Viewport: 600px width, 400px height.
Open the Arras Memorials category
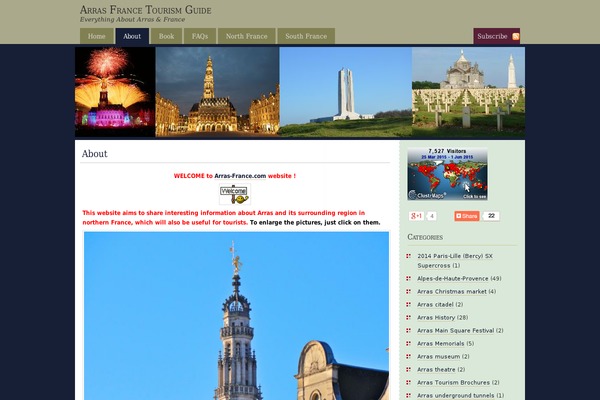pyautogui.click(x=441, y=343)
